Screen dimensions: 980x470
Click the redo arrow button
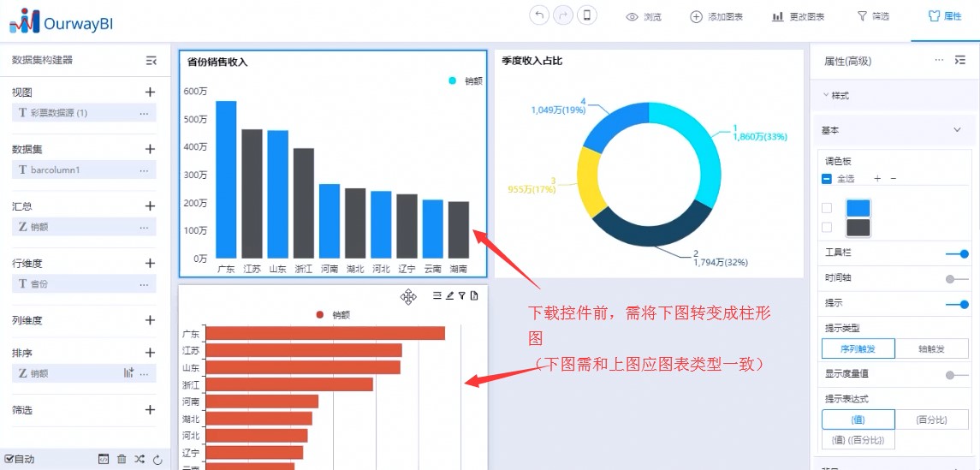click(x=563, y=15)
